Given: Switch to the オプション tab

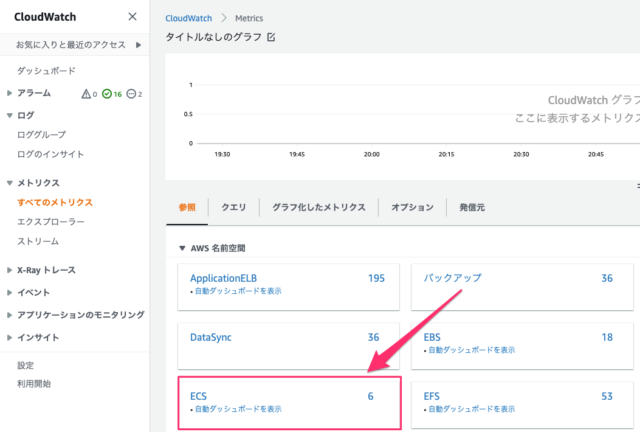Looking at the screenshot, I should tap(412, 207).
